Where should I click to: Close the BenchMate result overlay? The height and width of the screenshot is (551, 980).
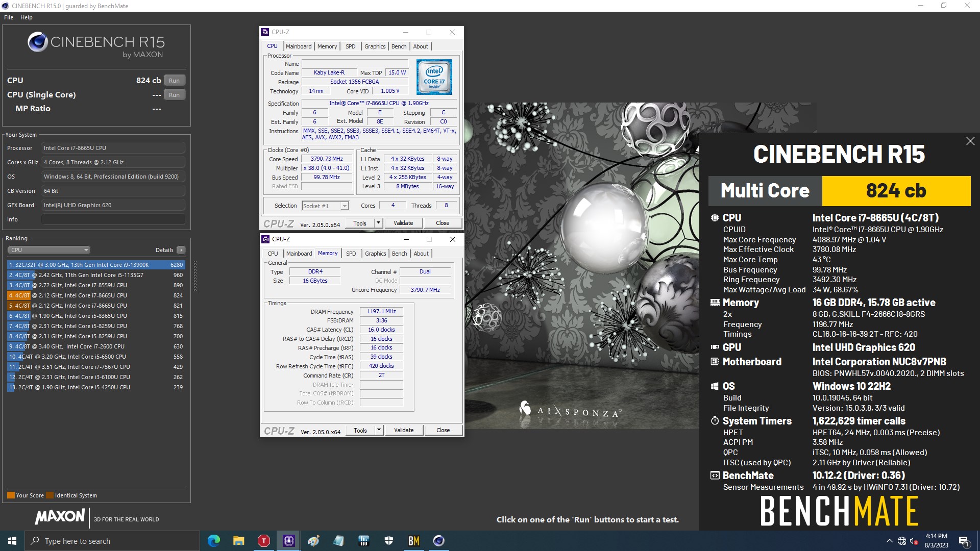(x=970, y=141)
